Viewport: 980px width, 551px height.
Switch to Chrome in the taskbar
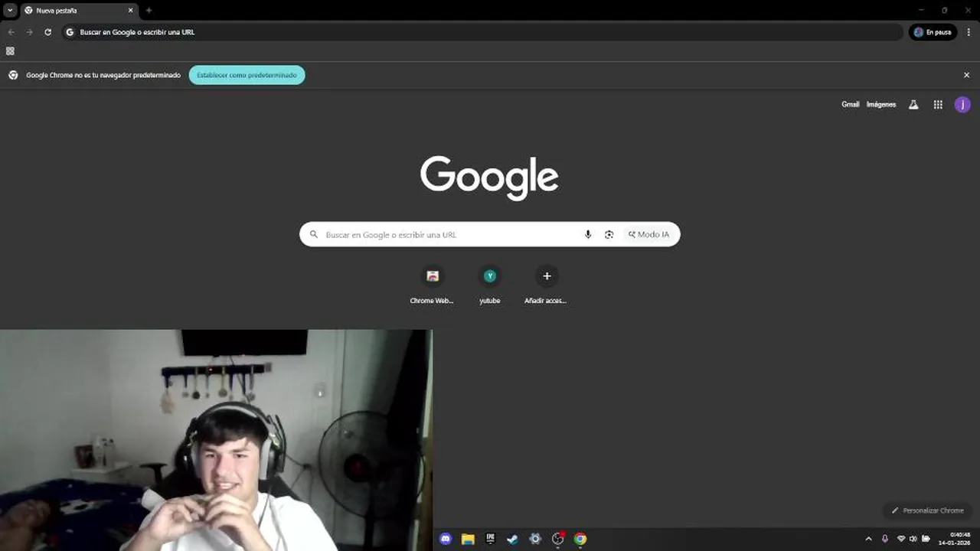point(580,539)
